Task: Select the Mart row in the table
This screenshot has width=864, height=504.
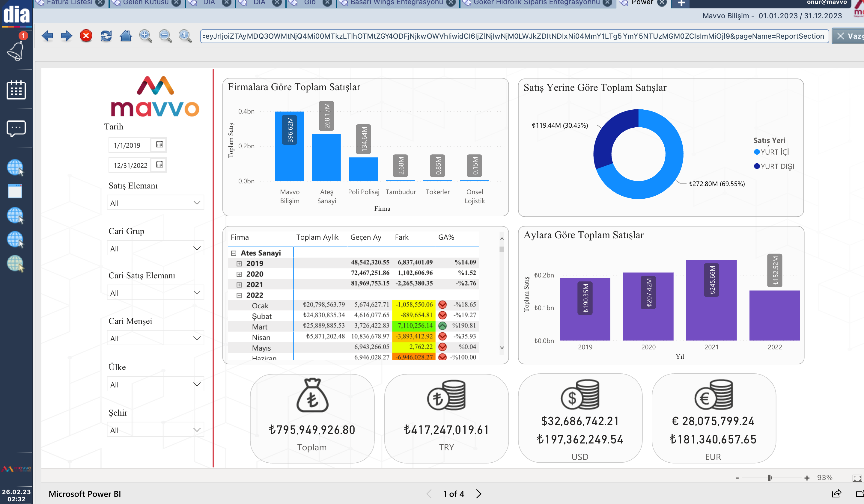Action: point(353,326)
